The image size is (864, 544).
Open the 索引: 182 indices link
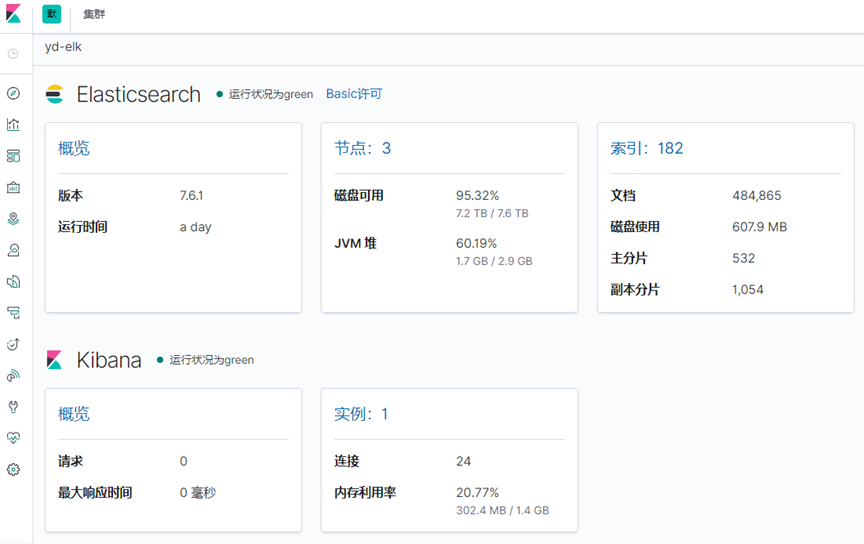[646, 148]
